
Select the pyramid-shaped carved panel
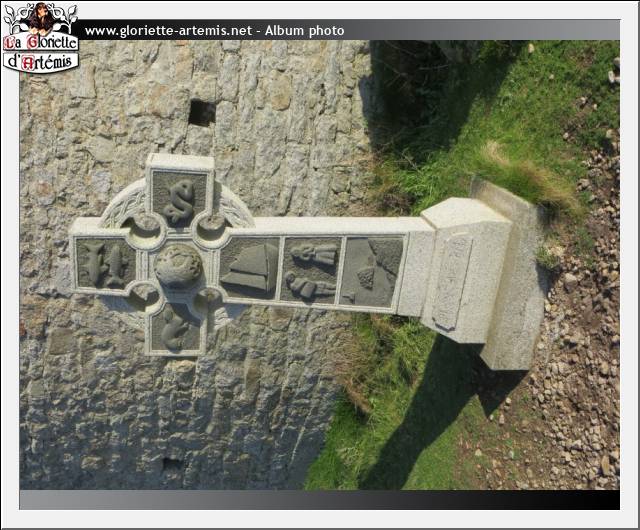click(x=249, y=268)
